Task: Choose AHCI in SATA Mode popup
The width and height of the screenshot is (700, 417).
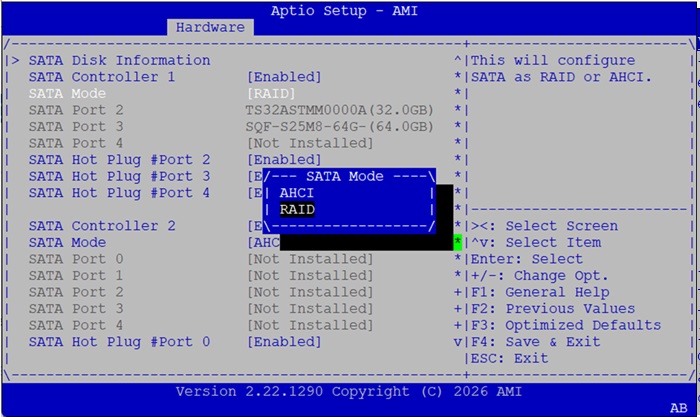Action: click(x=297, y=193)
